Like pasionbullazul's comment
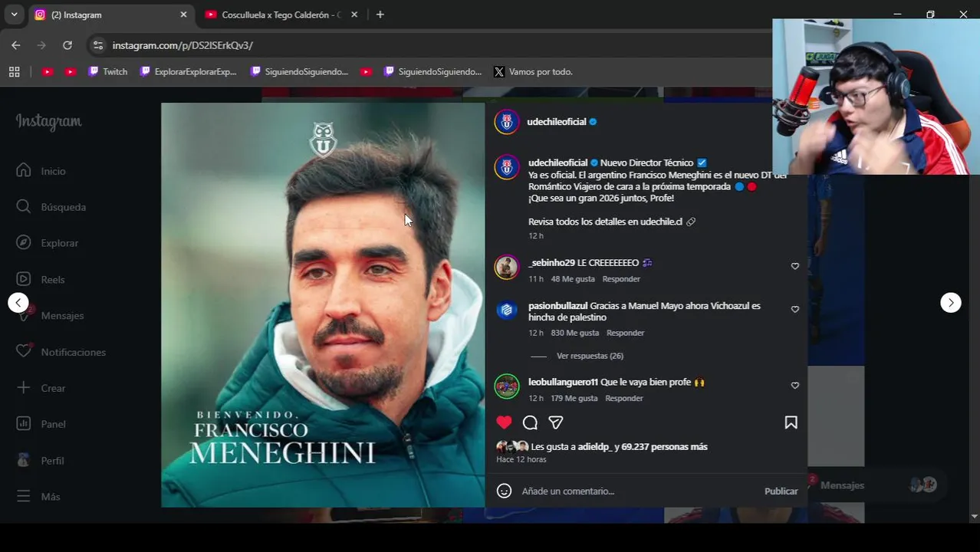Viewport: 980px width, 552px height. point(795,309)
